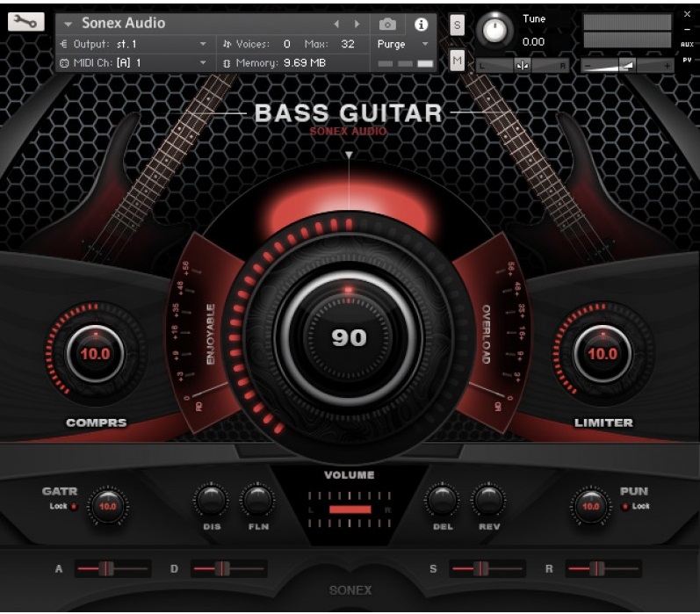Viewport: 700px width, 614px height.
Task: Show instrument info with the i icon
Action: pos(421,25)
